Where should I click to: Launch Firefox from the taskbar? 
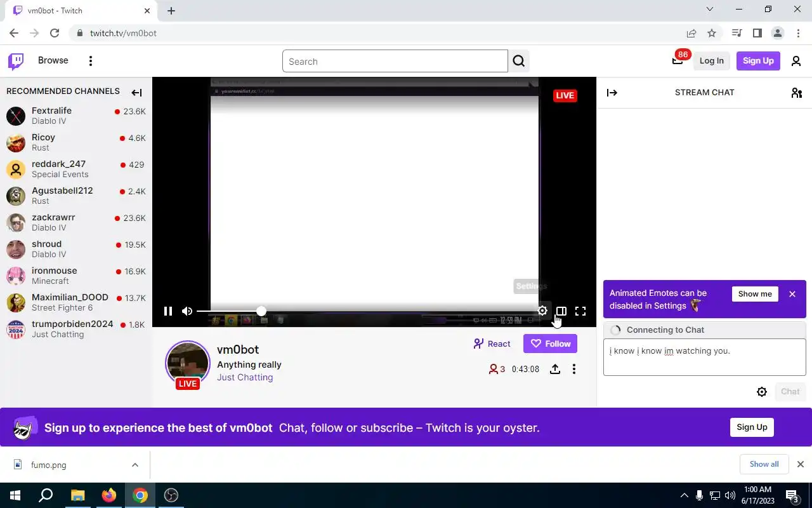109,495
